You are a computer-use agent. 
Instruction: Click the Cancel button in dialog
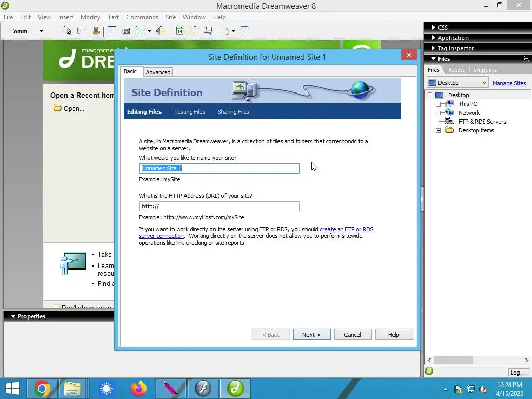tap(353, 335)
